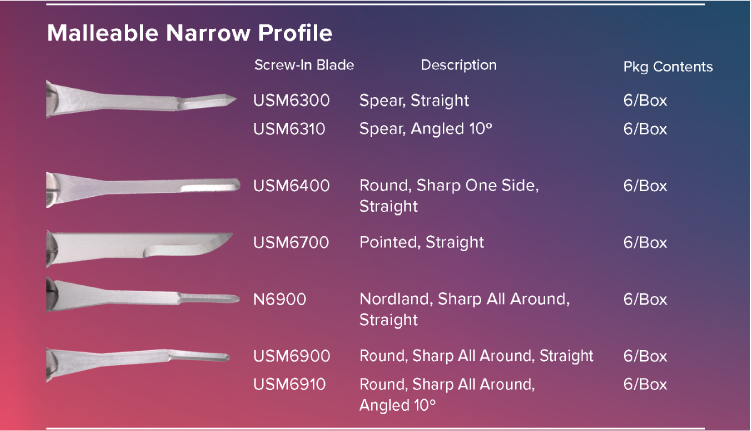Click the Screw-In Blade column header
This screenshot has width=751, height=431.
(304, 65)
